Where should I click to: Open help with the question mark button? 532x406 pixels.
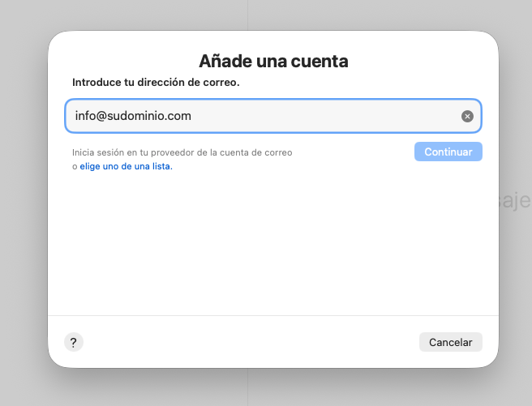point(73,342)
